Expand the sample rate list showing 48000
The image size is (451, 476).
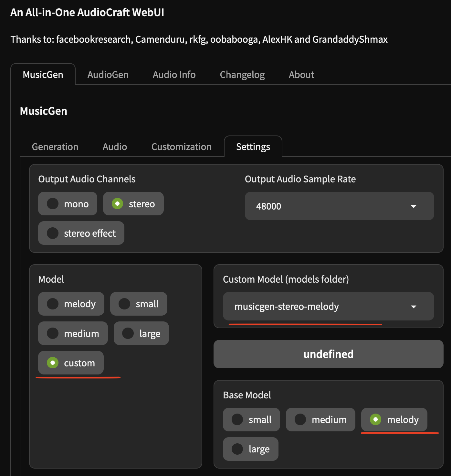pos(339,206)
